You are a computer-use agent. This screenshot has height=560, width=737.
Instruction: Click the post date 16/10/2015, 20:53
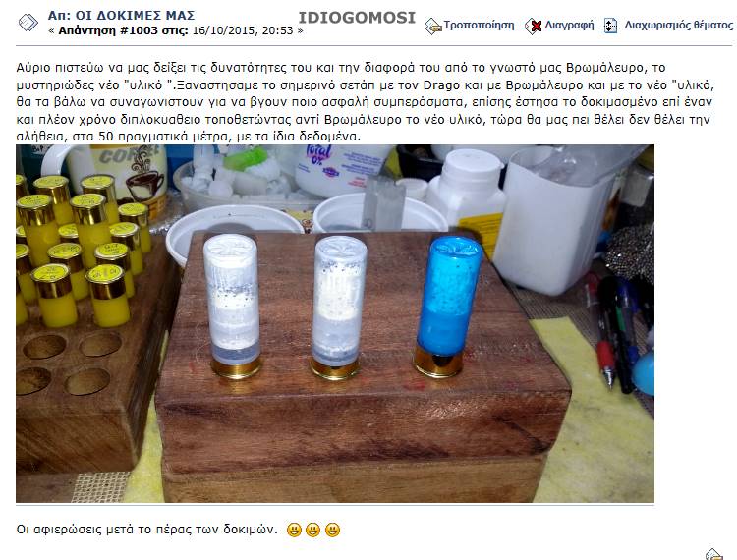pyautogui.click(x=243, y=31)
